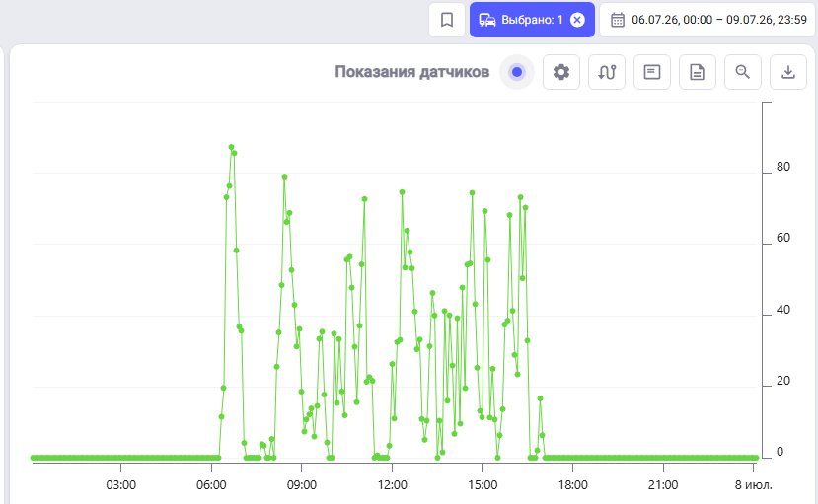Click the vehicle icon in Выбрано button
Screen dimensions: 818x504
[487, 20]
